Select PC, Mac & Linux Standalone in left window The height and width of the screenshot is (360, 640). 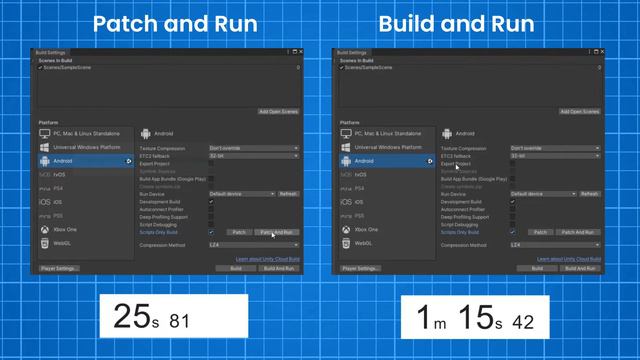pyautogui.click(x=86, y=133)
